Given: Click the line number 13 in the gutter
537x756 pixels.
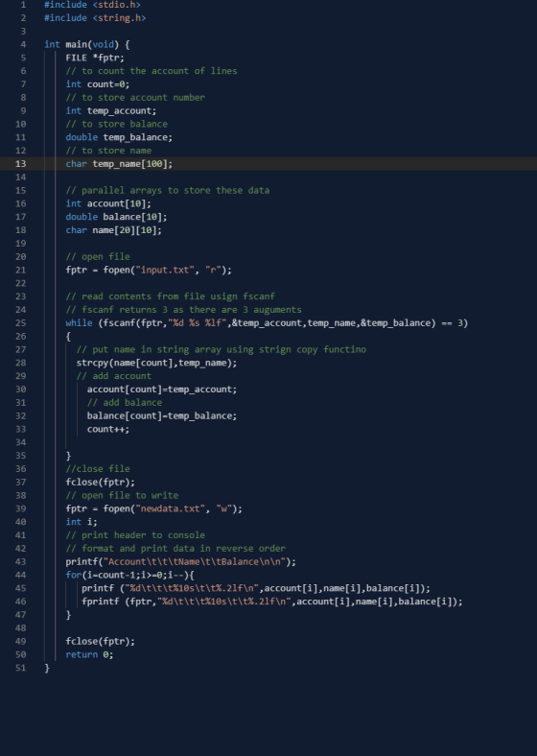Looking at the screenshot, I should tap(20, 164).
